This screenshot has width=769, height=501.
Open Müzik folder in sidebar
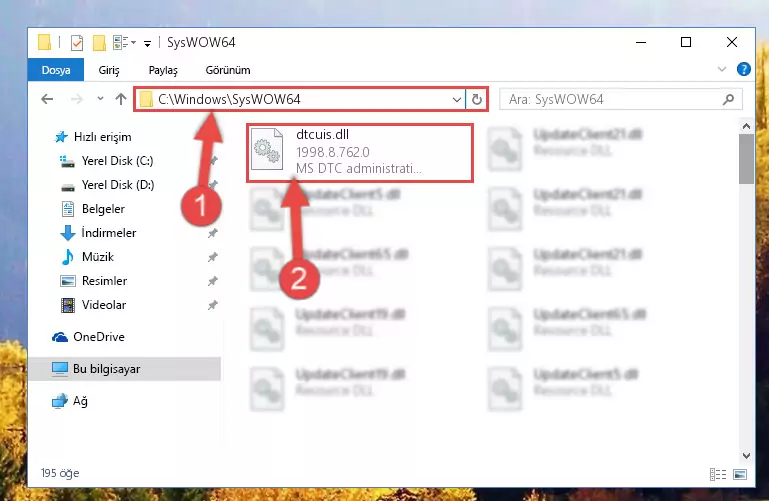(x=98, y=257)
